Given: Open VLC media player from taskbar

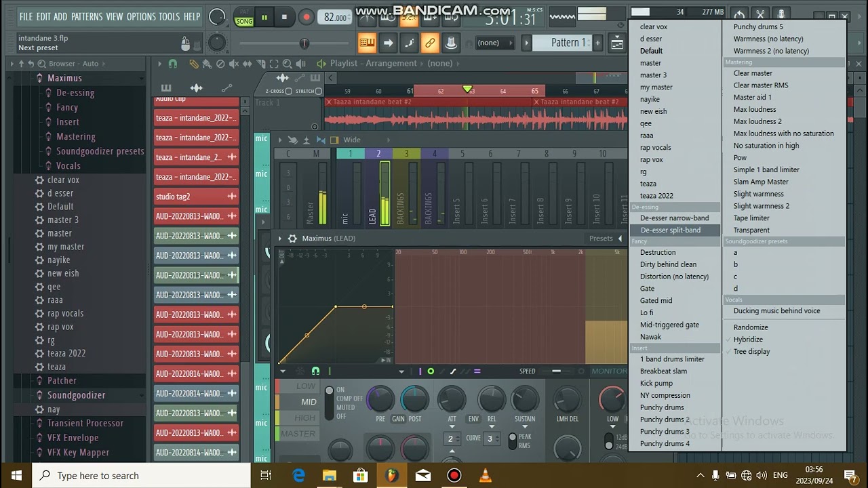Looking at the screenshot, I should pos(486,476).
